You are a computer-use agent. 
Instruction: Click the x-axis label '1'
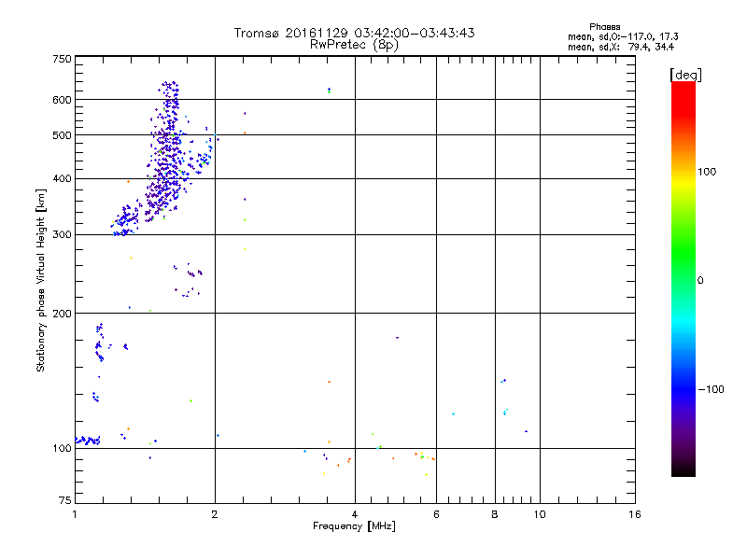click(x=75, y=514)
